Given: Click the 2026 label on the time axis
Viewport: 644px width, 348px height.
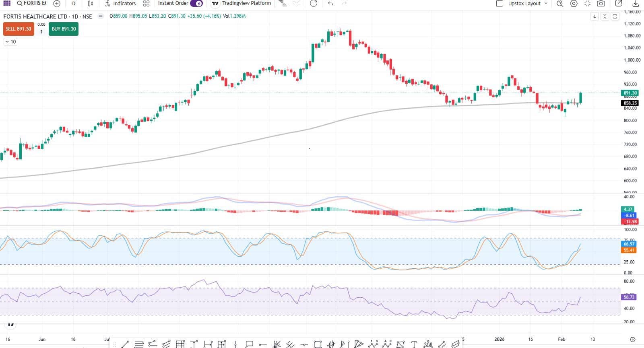Looking at the screenshot, I should tap(499, 339).
